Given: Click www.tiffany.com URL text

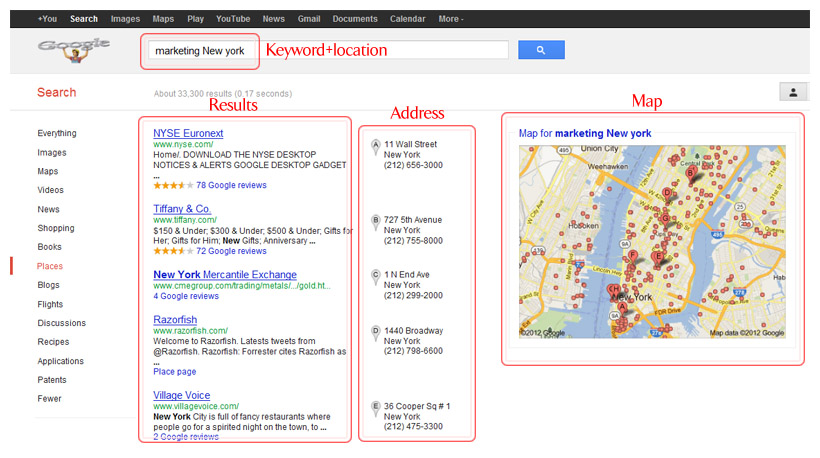Looking at the screenshot, I should coord(185,220).
